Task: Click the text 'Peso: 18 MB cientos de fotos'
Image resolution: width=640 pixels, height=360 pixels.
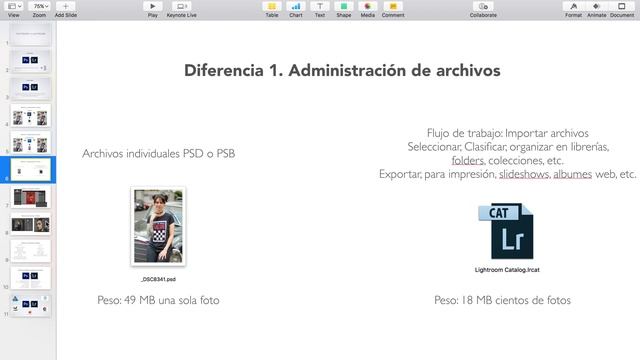Action: pos(502,300)
